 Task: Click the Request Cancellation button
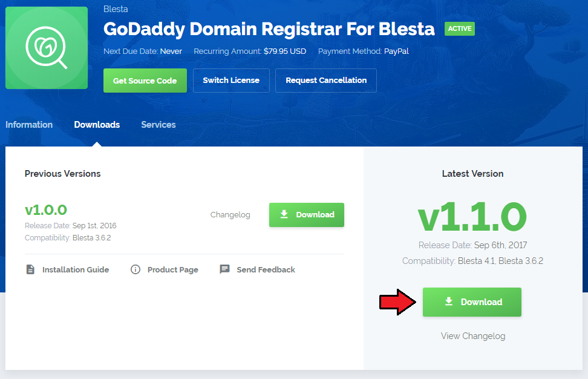click(x=326, y=81)
